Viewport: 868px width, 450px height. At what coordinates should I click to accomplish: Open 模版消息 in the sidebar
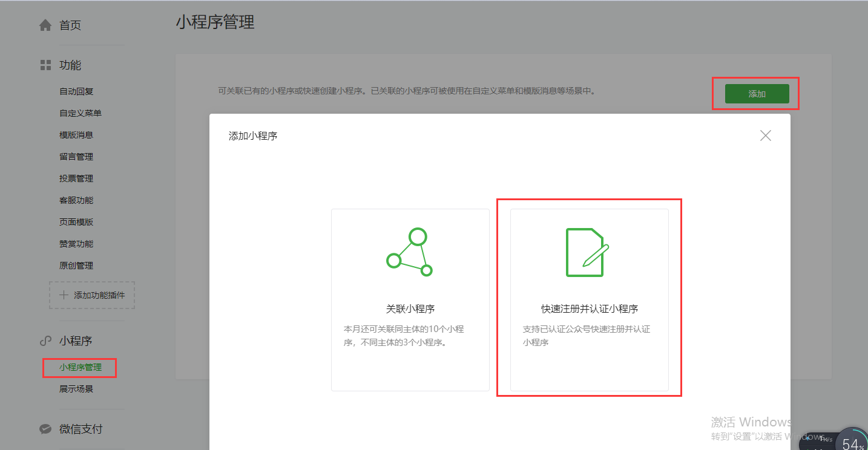click(x=76, y=135)
